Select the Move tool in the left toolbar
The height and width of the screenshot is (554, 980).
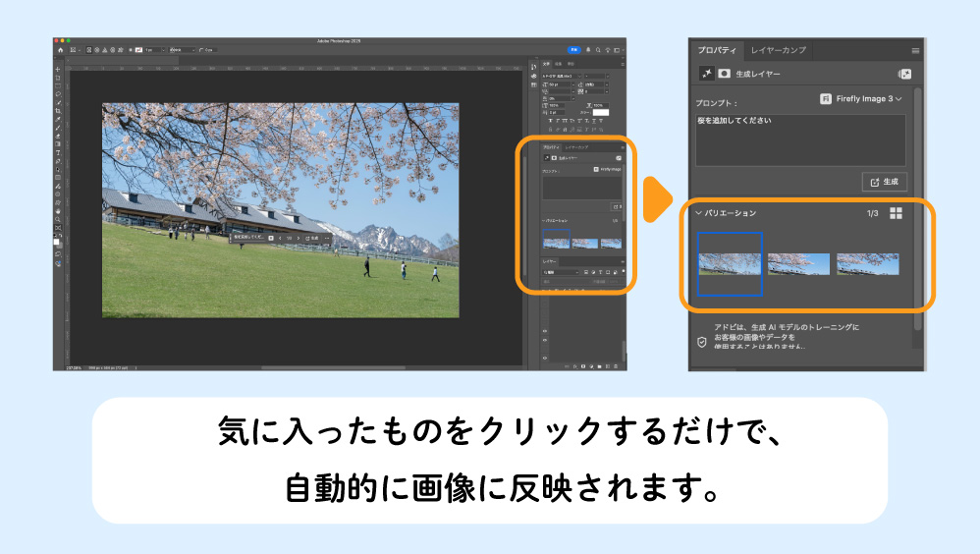point(58,71)
